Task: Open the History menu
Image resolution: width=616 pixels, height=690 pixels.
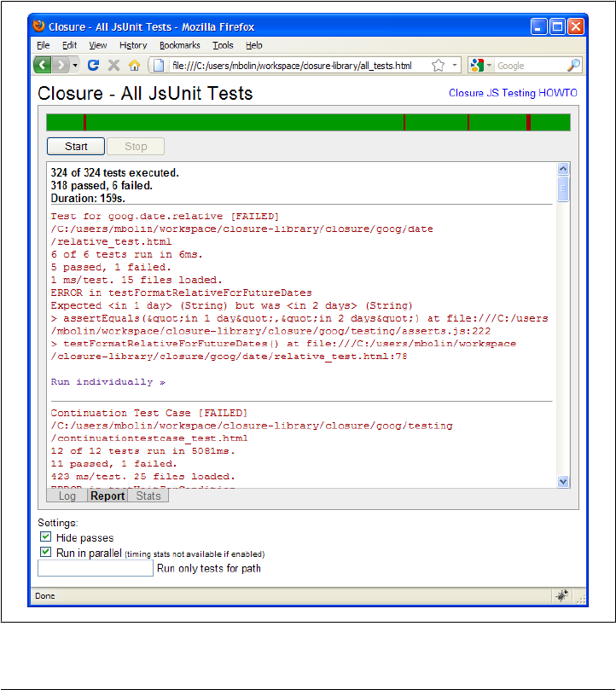Action: (x=133, y=45)
